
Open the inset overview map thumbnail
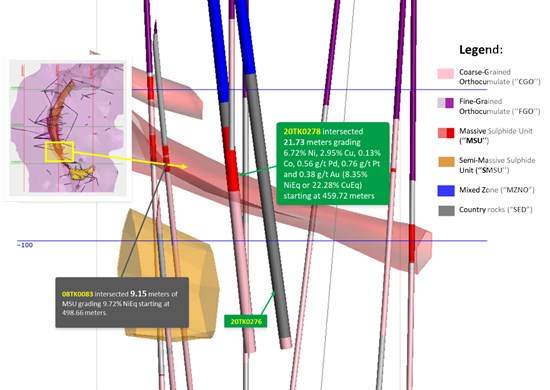pyautogui.click(x=67, y=128)
